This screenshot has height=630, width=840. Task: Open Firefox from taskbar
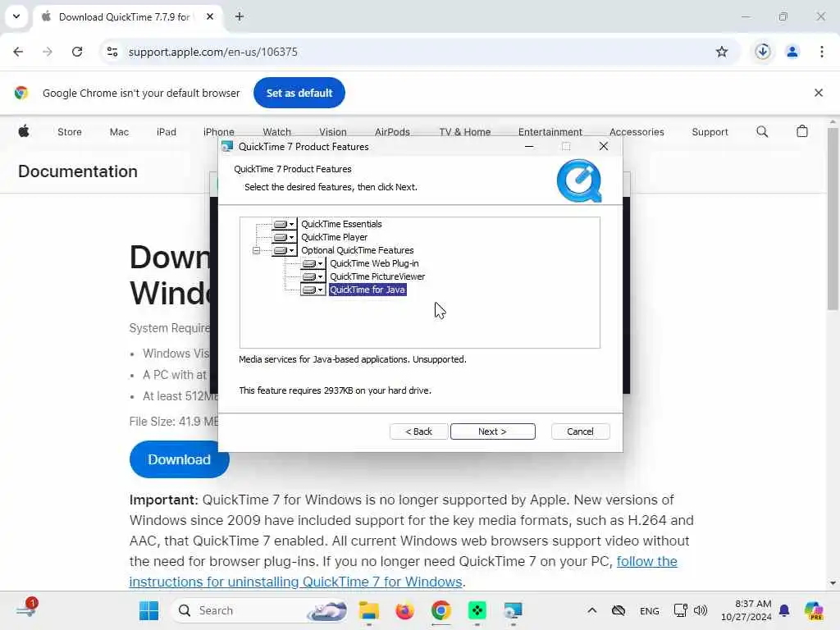(405, 610)
